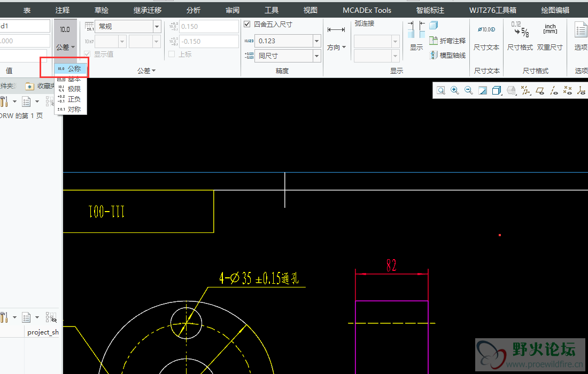588x374 pixels.
Task: Open the second 弧连接 dropdown
Action: click(395, 56)
